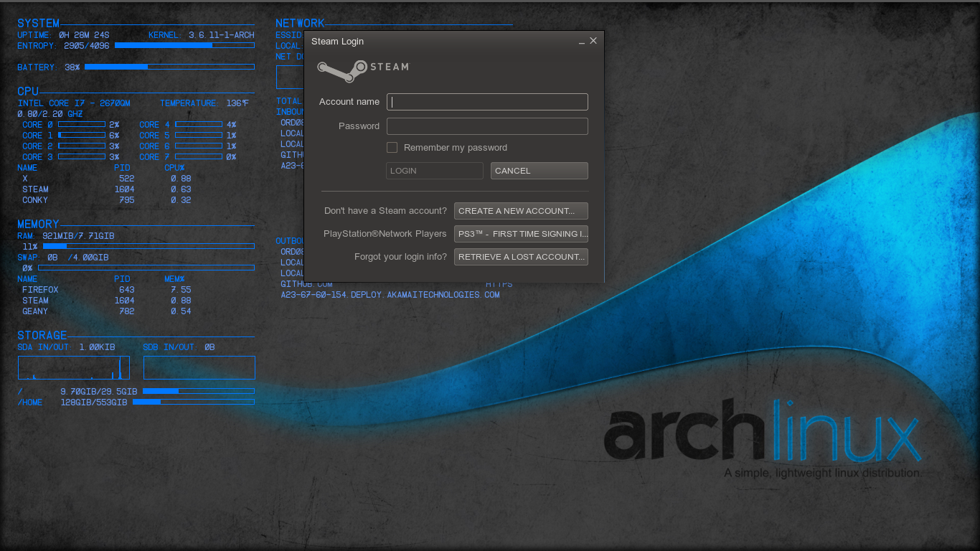980x551 pixels.
Task: Click the RAM 921MIB/7.71GIB text
Action: click(66, 236)
